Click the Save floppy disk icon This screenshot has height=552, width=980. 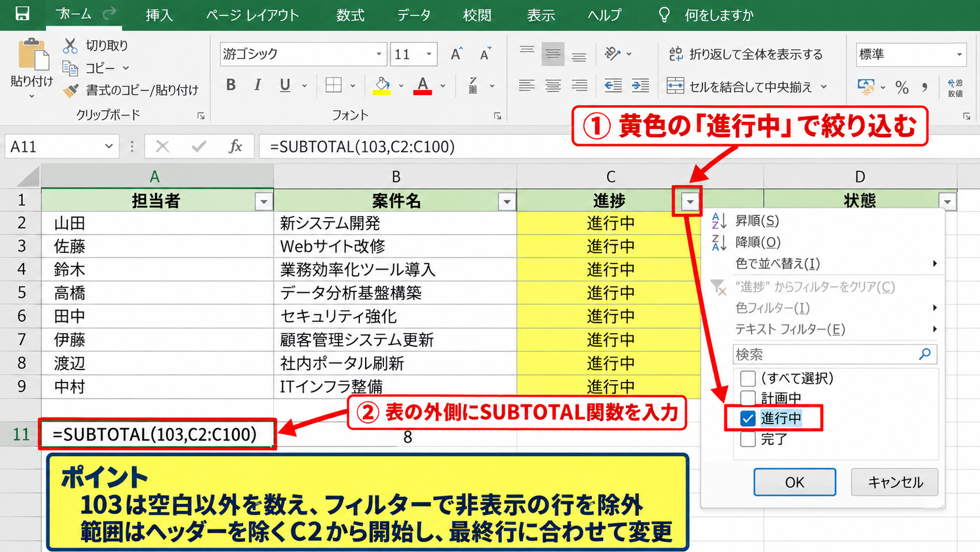22,14
